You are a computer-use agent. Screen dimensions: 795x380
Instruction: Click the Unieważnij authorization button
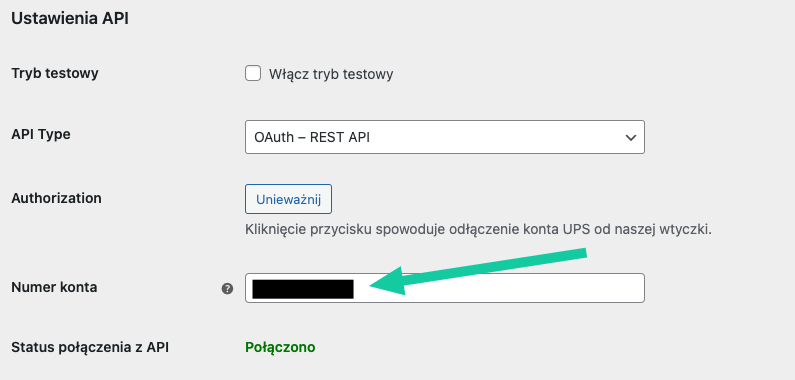click(x=288, y=199)
